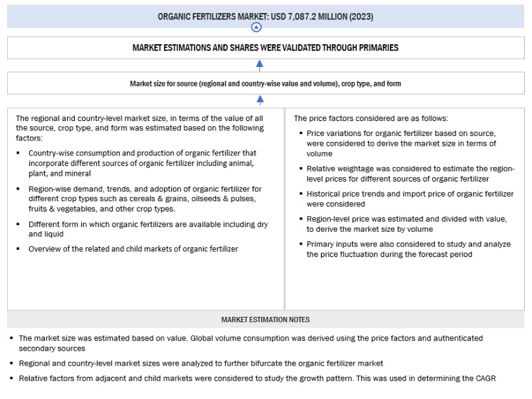
Task: Click the blue arrow below the market size box
Action: click(260, 100)
